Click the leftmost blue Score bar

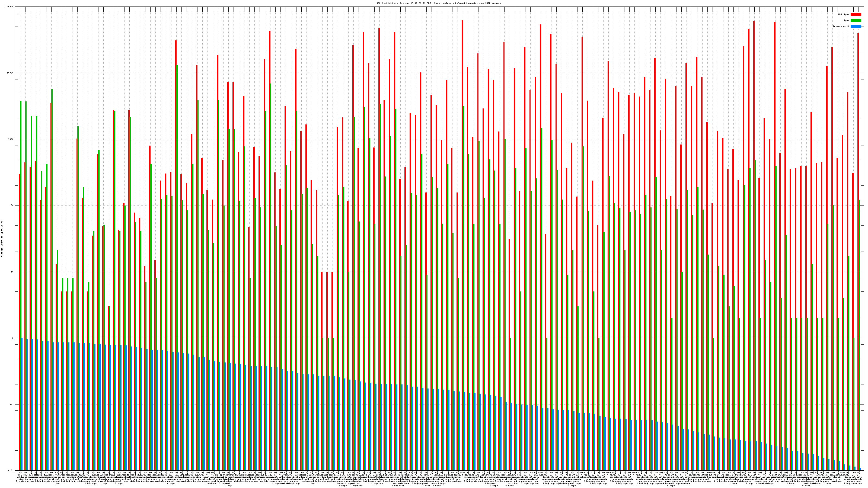[22, 404]
